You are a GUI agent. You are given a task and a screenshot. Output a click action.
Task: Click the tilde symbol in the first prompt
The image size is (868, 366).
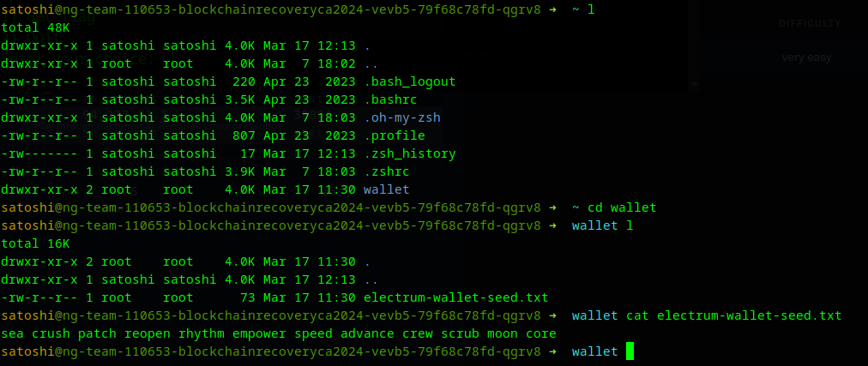point(576,10)
